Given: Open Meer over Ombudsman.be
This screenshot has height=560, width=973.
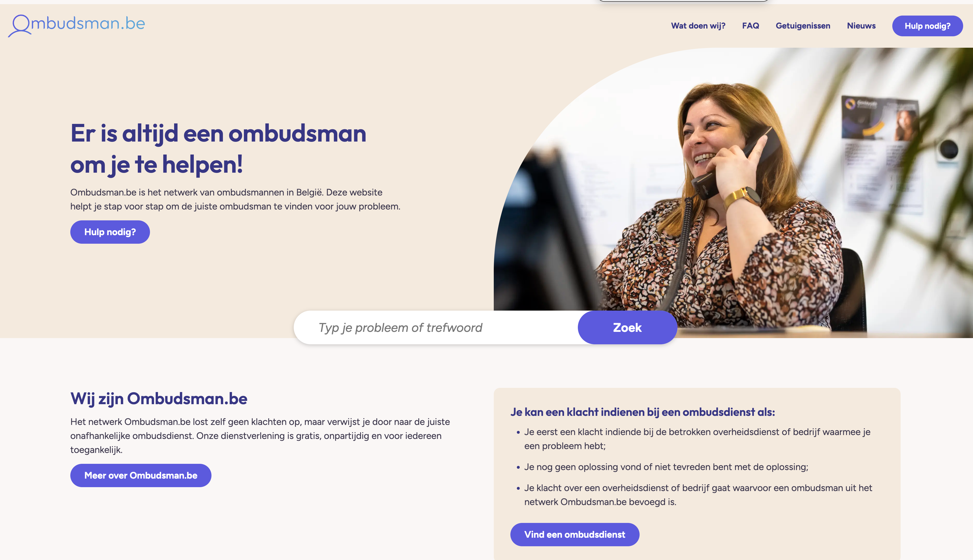Looking at the screenshot, I should tap(140, 475).
